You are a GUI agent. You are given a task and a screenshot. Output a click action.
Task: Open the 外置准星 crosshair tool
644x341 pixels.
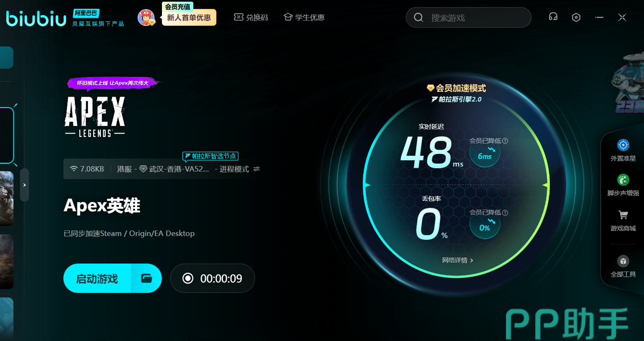623,146
